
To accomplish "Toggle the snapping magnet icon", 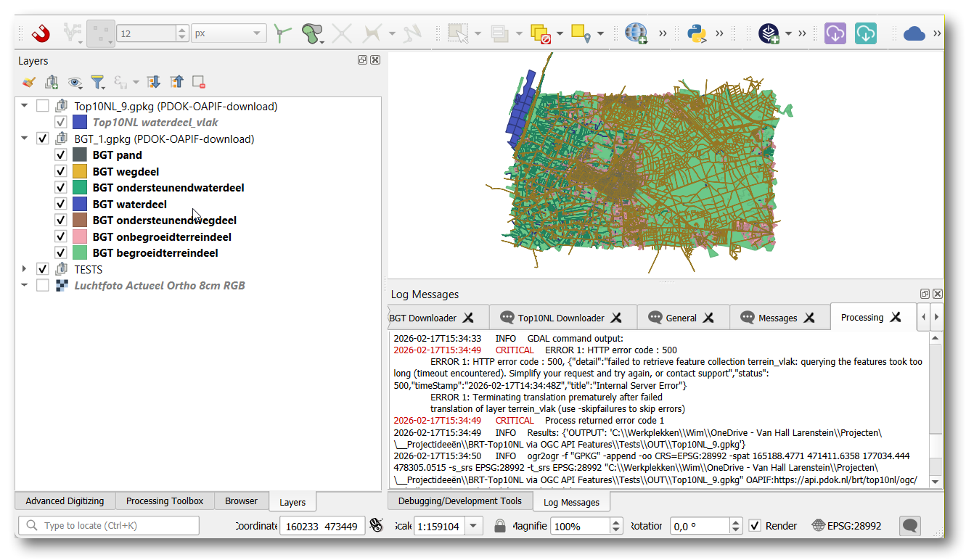I will [41, 33].
